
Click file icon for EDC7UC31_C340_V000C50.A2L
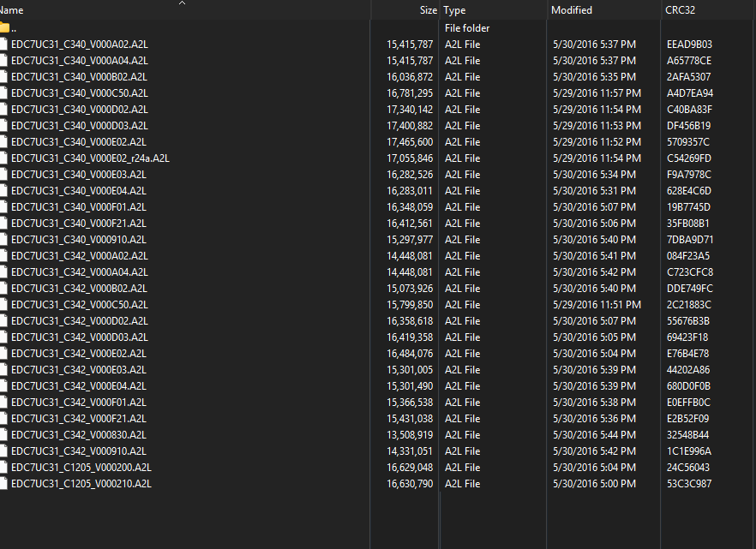pyautogui.click(x=4, y=93)
